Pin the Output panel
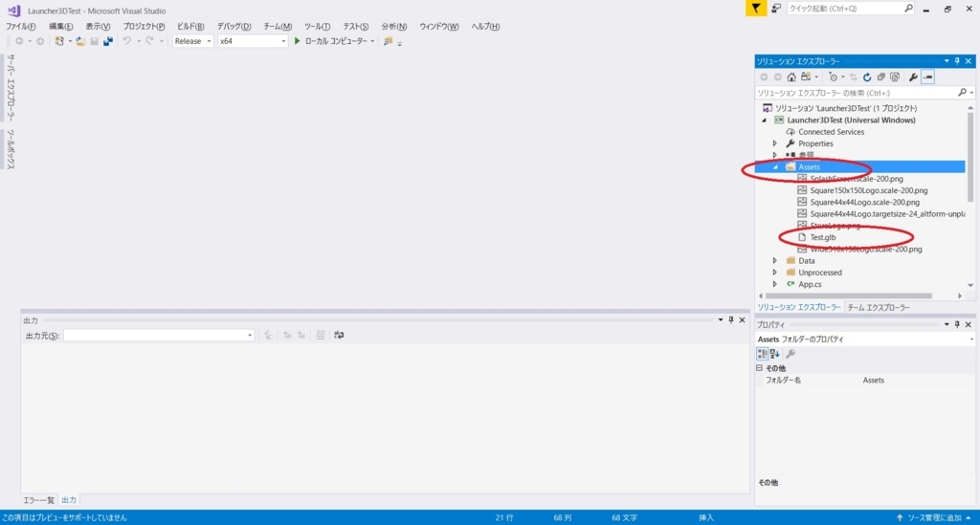Screen dimensions: 980x525 click(x=730, y=320)
